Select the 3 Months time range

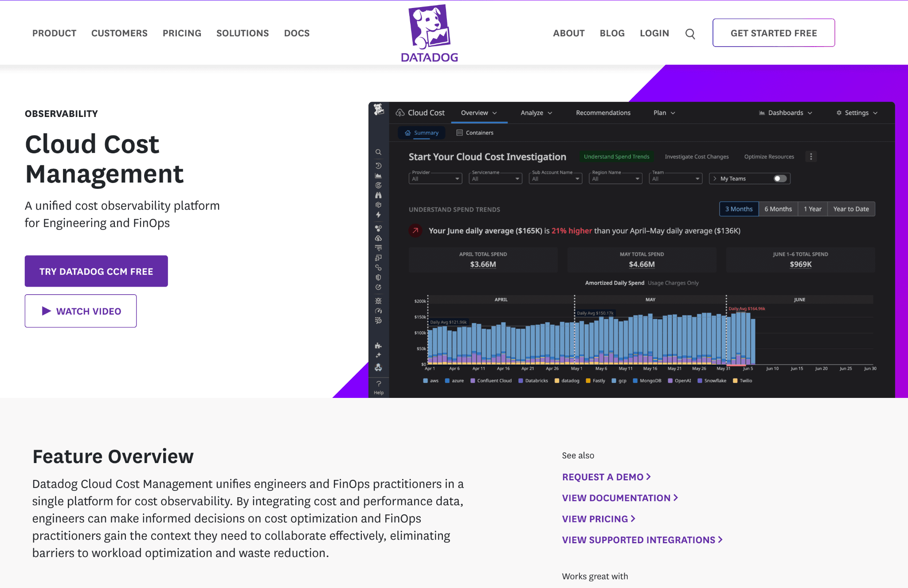739,209
